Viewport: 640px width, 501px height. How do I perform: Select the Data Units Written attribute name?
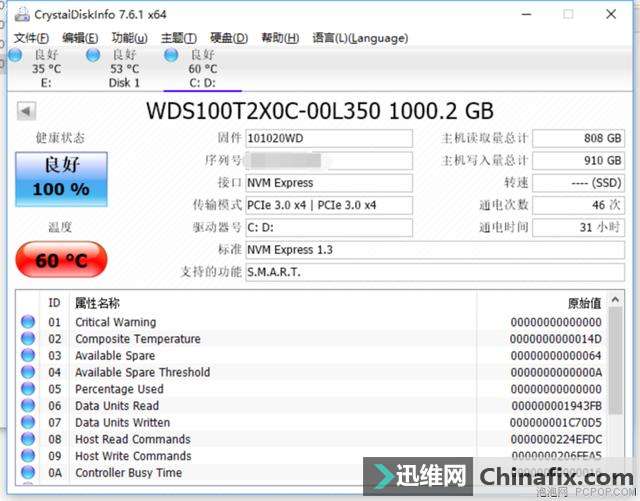click(122, 423)
